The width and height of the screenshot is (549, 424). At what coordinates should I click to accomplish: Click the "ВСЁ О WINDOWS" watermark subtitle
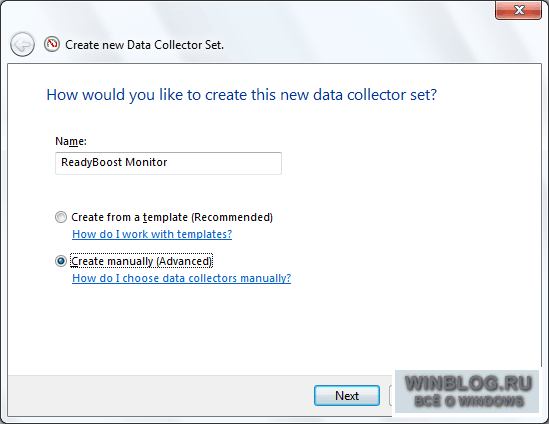[x=469, y=401]
